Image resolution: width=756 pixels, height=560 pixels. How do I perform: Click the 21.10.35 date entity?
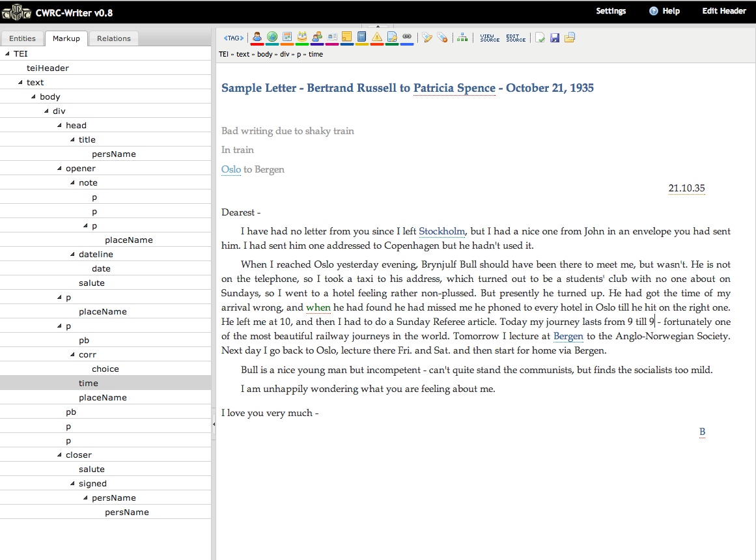click(686, 188)
